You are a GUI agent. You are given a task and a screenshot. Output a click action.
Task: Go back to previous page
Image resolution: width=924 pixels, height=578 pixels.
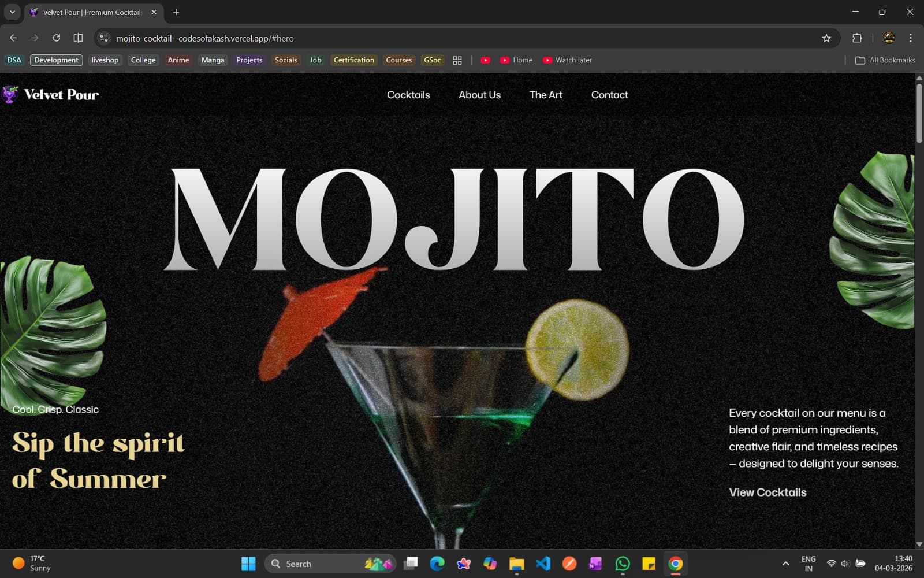point(13,38)
